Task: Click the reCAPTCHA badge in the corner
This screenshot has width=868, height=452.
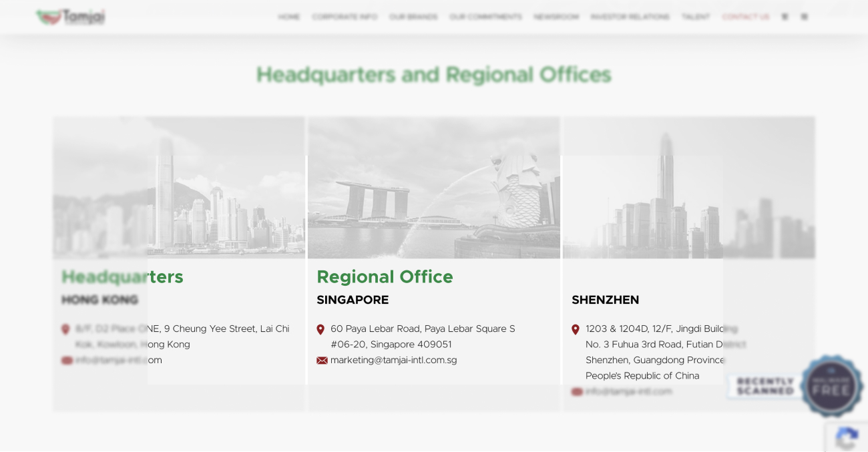Action: pos(847,438)
